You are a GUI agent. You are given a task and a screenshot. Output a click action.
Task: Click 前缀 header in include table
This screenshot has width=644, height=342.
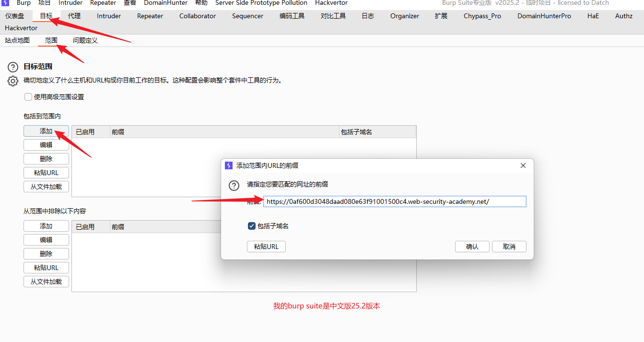point(224,132)
